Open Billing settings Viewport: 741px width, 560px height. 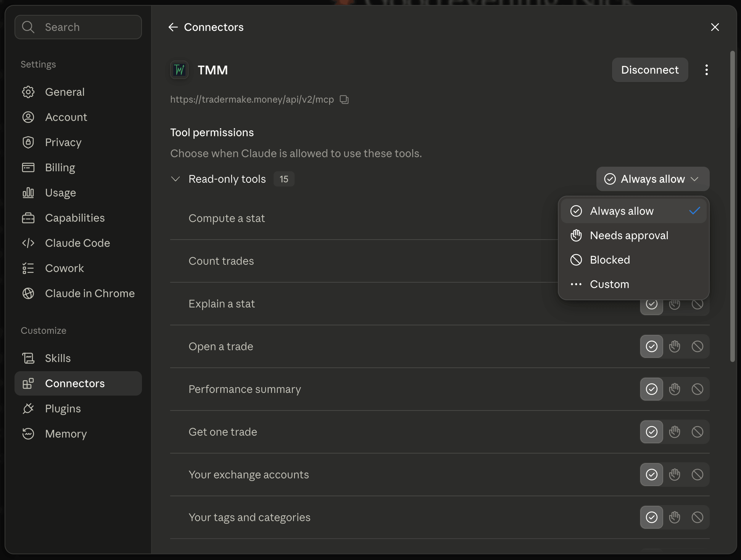click(78, 167)
